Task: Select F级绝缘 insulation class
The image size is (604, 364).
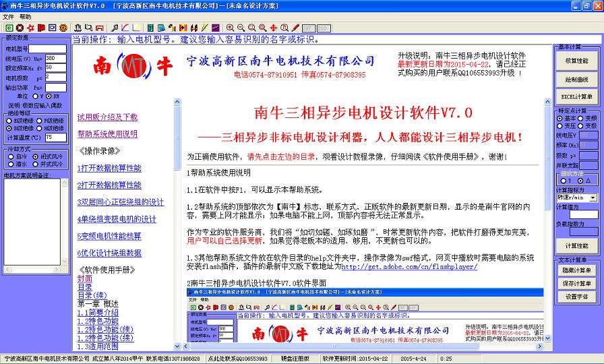Action: 39,121
